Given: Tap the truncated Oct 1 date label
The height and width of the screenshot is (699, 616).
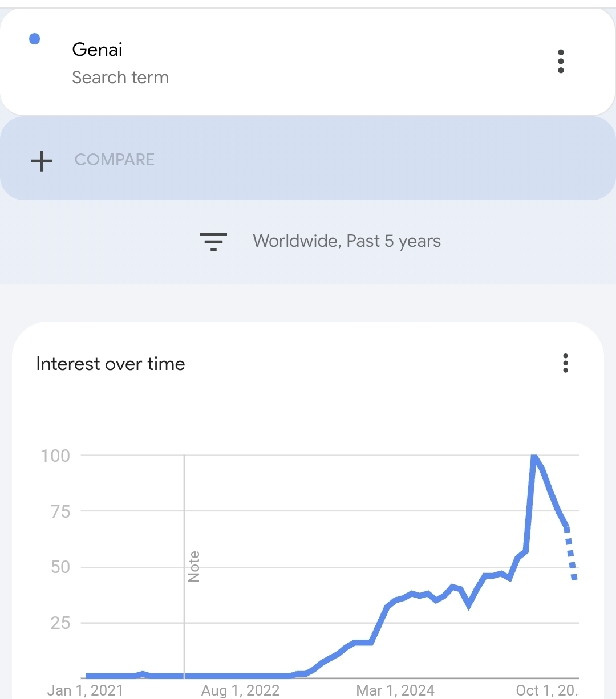Looking at the screenshot, I should (546, 690).
